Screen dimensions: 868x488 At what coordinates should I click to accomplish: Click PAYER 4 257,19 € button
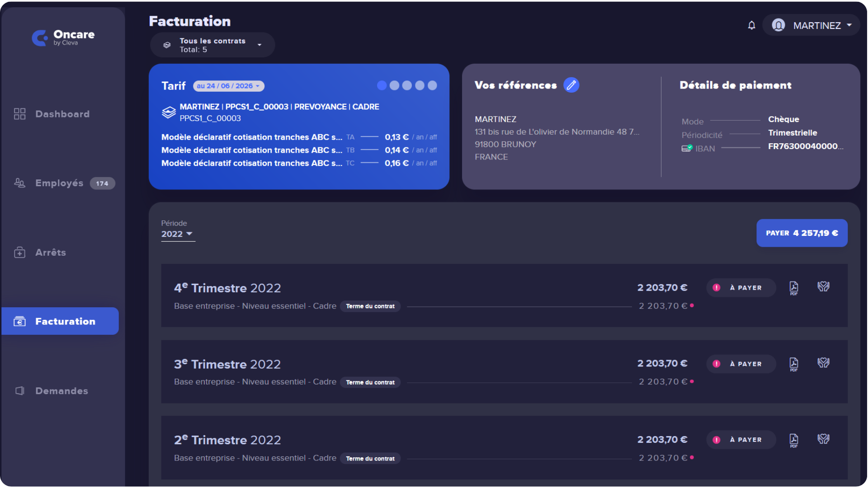(x=802, y=233)
